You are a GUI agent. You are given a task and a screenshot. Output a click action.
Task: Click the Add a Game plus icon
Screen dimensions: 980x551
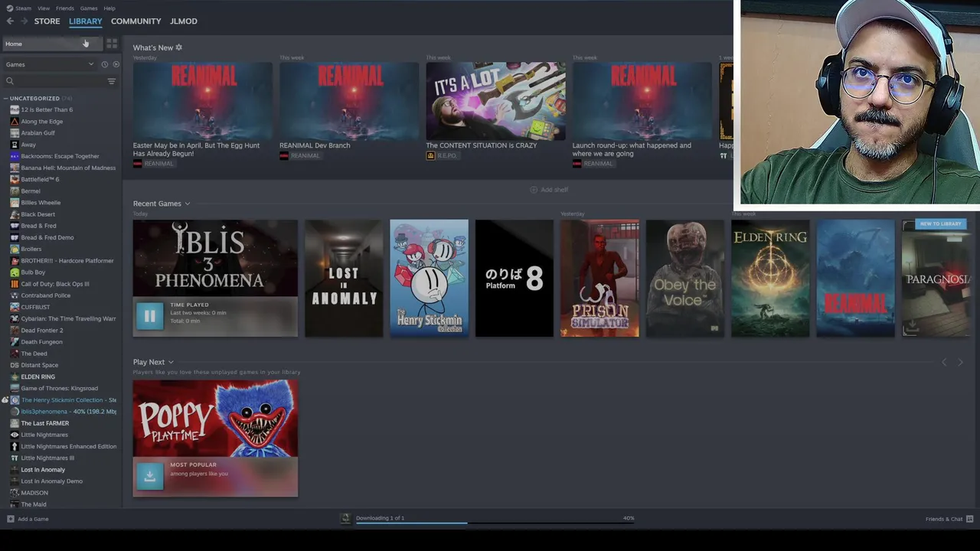pos(10,519)
